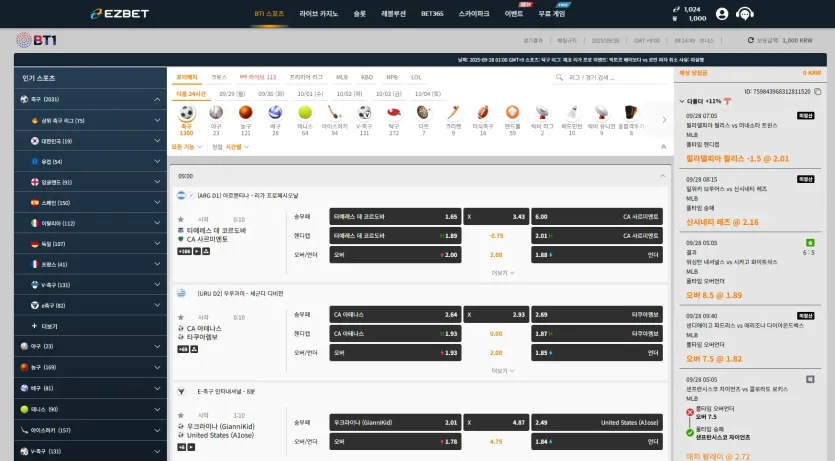This screenshot has width=835, height=461.
Task: Favorite the Talleres vs CA Sarmiento match star
Action: [x=181, y=219]
